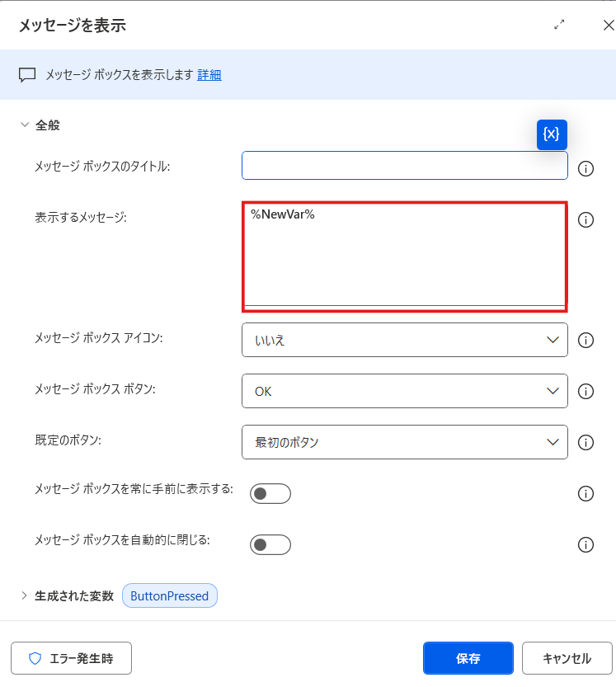The image size is (616, 687).
Task: Open the メッセージ ボックス ボタン dropdown
Action: click(x=404, y=391)
